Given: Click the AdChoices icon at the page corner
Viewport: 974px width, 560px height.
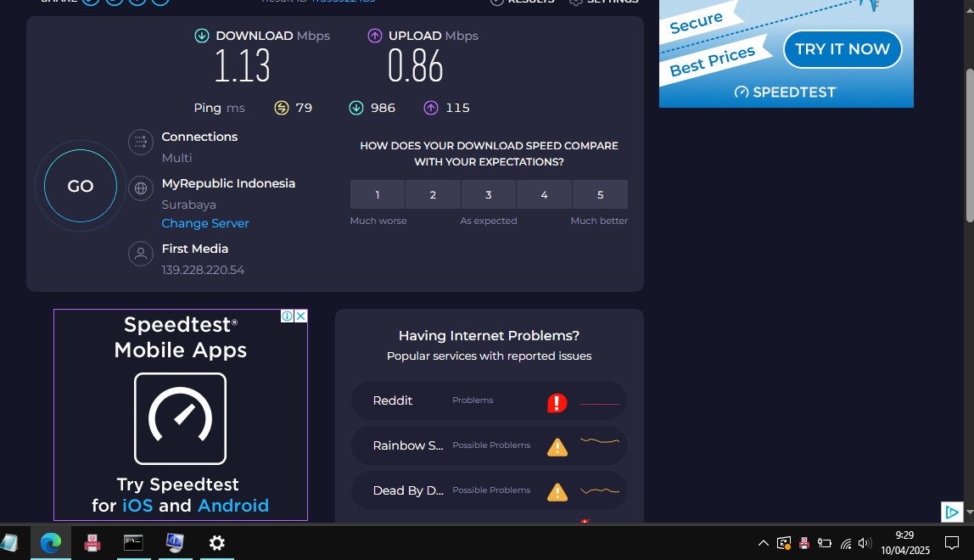Looking at the screenshot, I should tap(952, 512).
